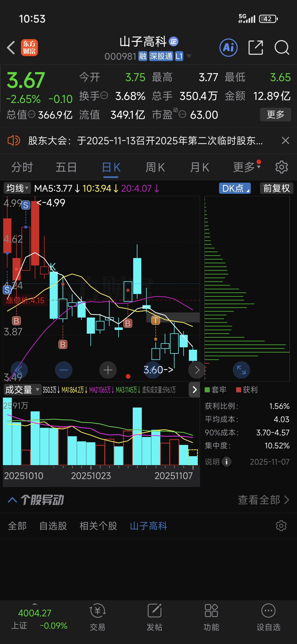Tap the share icon
This screenshot has width=297, height=644.
pyautogui.click(x=256, y=47)
